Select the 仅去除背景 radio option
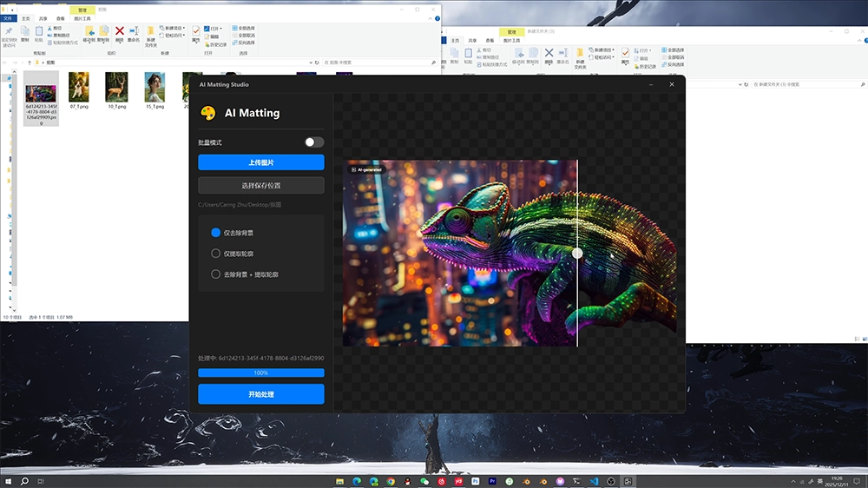Screen dimensions: 868x488 [216, 233]
